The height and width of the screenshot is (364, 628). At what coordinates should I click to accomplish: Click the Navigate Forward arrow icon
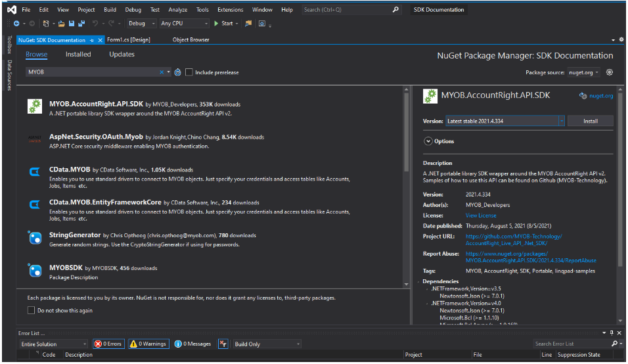coord(32,24)
